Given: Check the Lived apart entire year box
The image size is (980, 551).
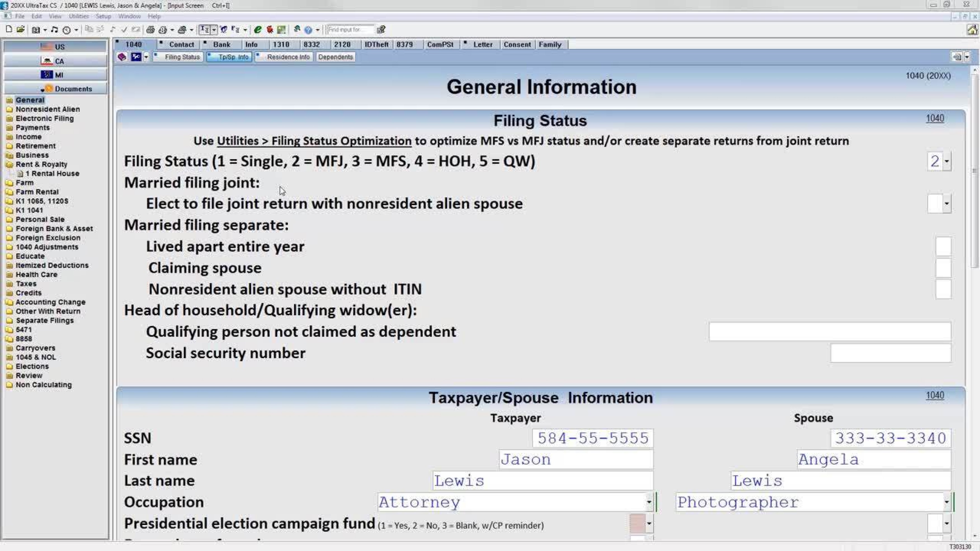Looking at the screenshot, I should click(x=943, y=246).
